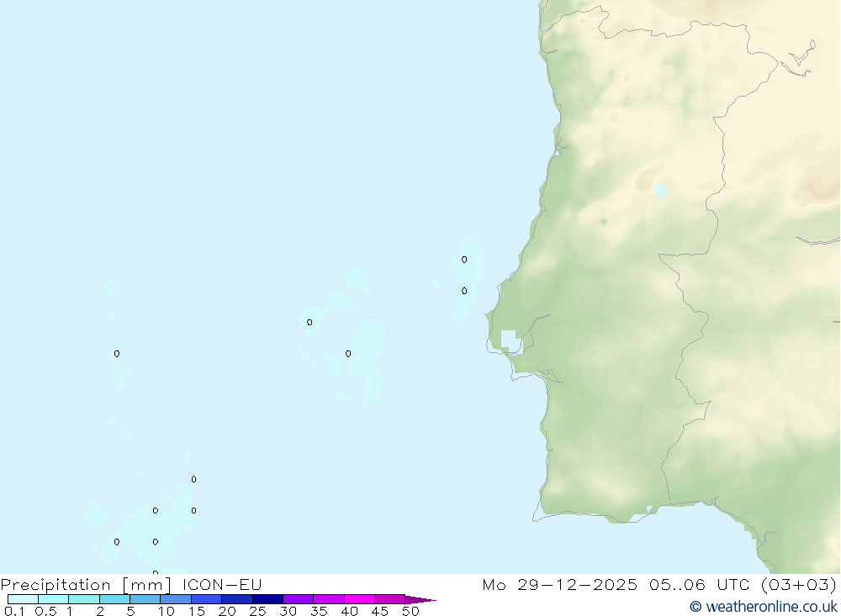Click the over-50 mm arrow tip of legend
The width and height of the screenshot is (841, 616).
(x=420, y=599)
